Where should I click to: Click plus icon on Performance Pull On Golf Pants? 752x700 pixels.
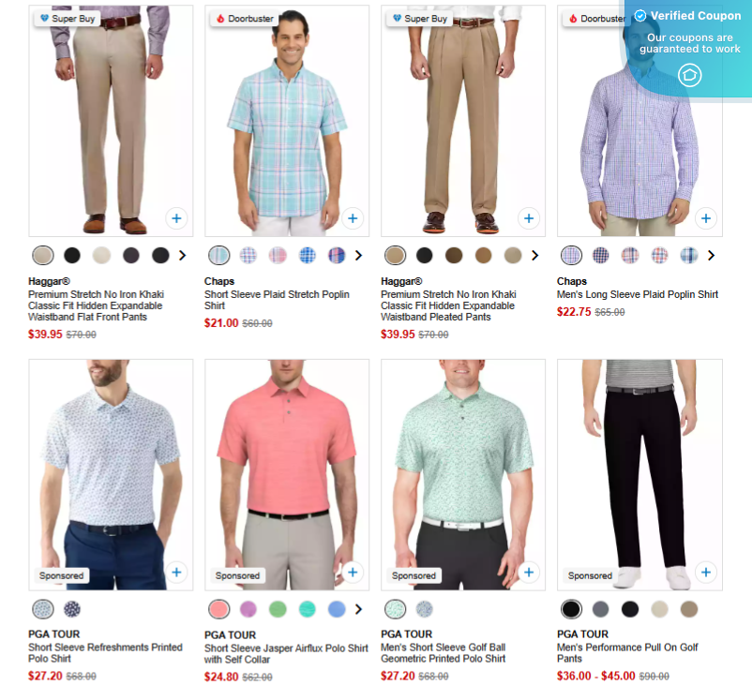click(706, 572)
